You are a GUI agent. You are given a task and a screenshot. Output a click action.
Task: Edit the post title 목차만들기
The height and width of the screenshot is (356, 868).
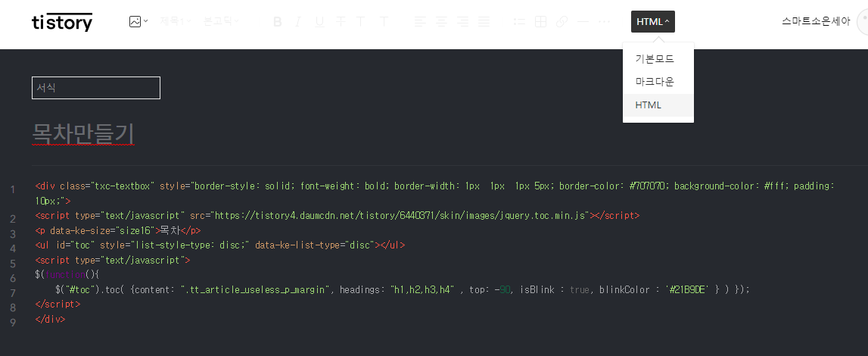click(83, 133)
